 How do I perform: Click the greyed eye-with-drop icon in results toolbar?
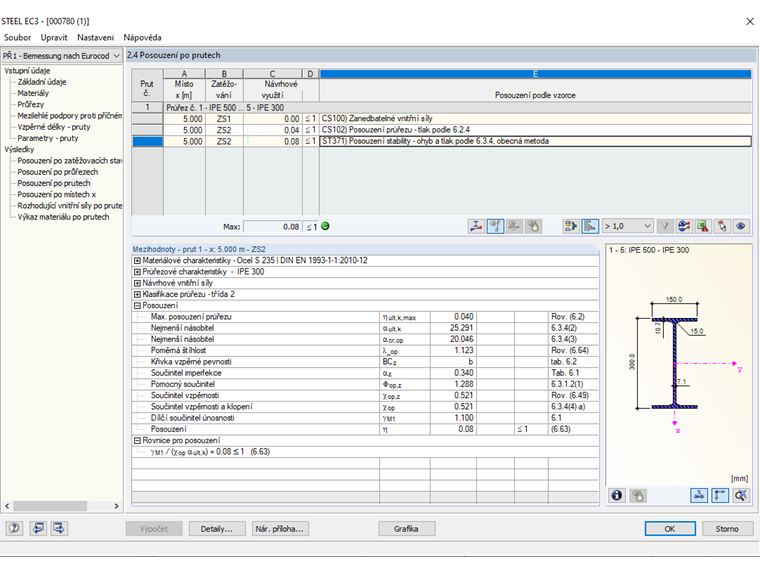533,226
